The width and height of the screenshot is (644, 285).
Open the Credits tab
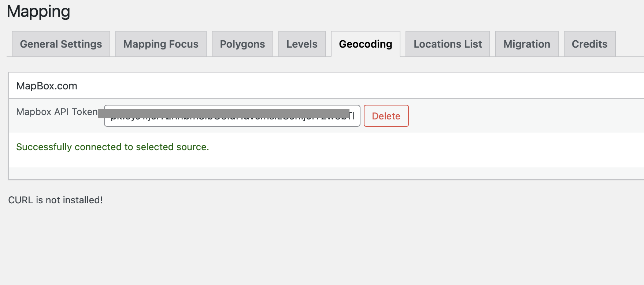click(x=589, y=44)
